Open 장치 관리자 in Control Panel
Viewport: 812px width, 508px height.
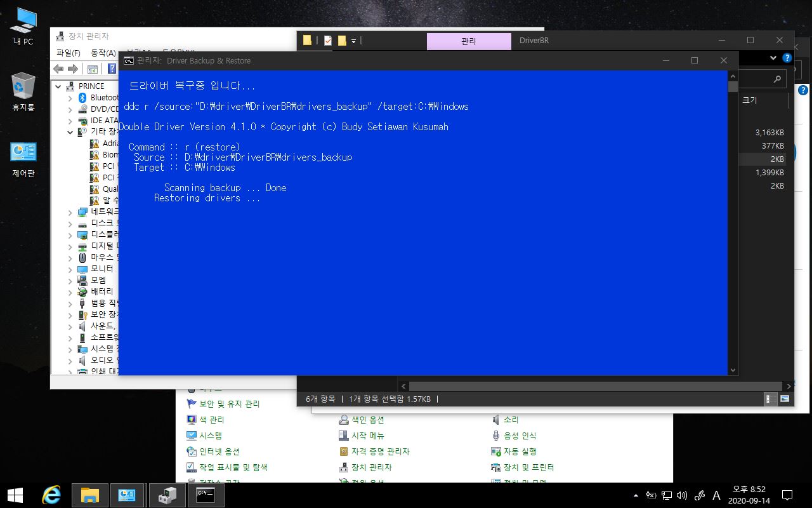[x=365, y=467]
